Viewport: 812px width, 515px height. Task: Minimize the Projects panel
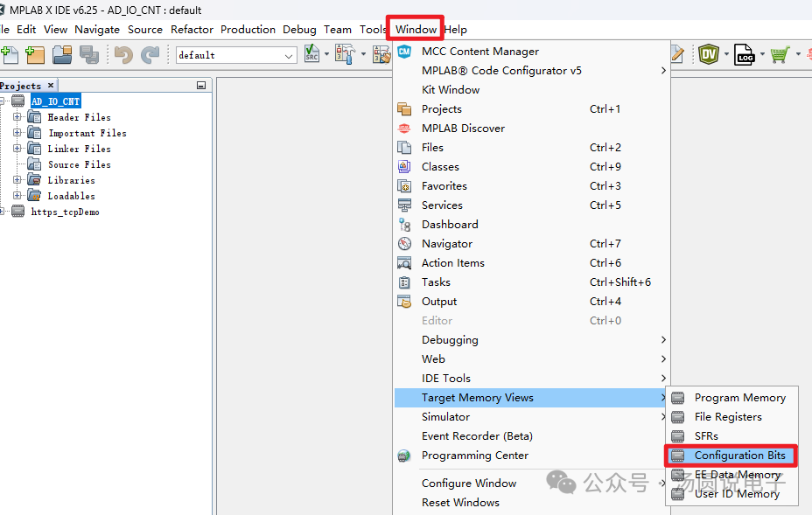(201, 86)
